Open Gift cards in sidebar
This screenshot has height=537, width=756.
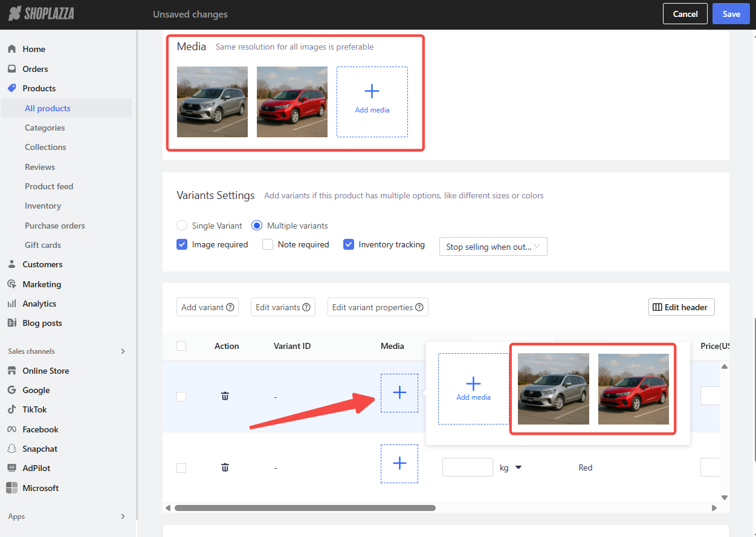point(43,245)
